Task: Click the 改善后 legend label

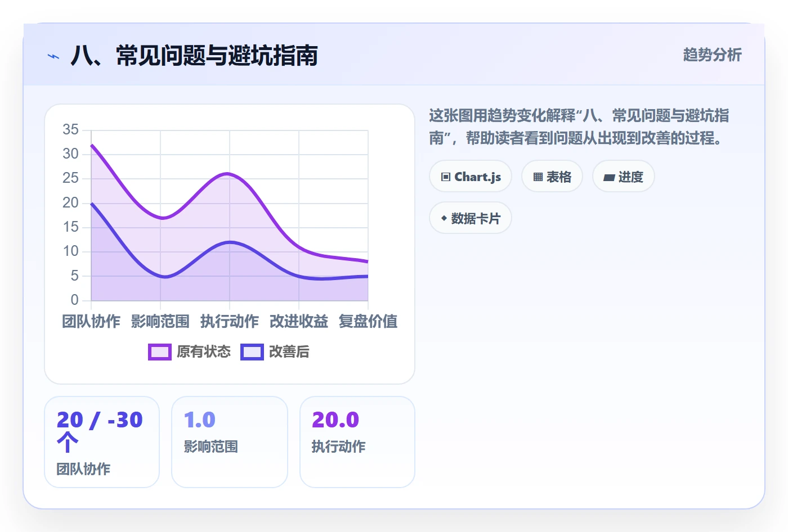Action: 289,352
